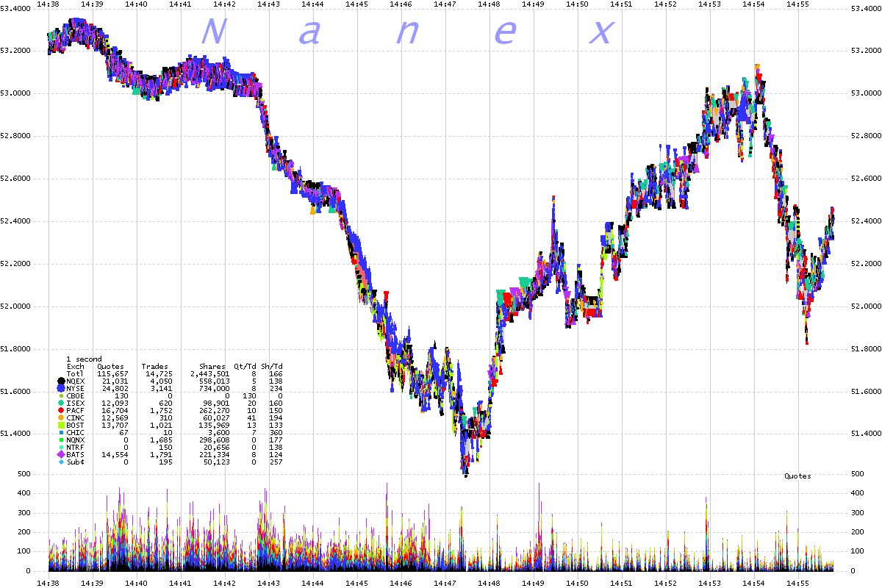The width and height of the screenshot is (882, 588).
Task: Click total shares value 2,443,501
Action: [209, 373]
